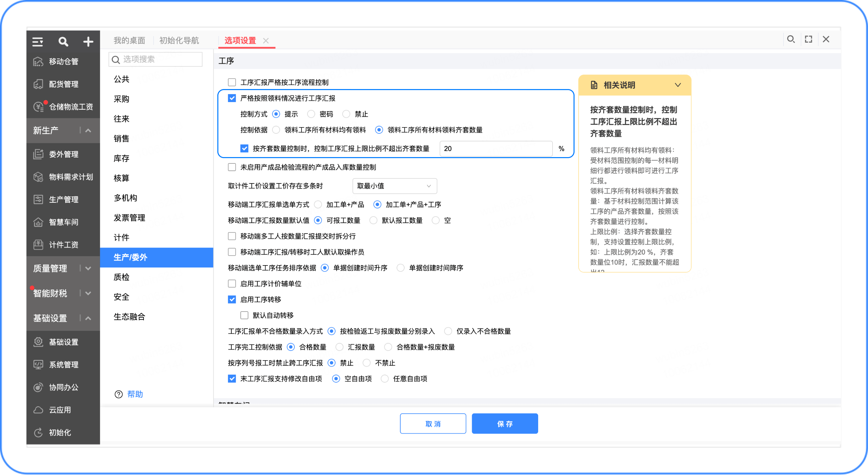
Task: Collapse the 相关说明 panel chevron
Action: click(x=678, y=85)
